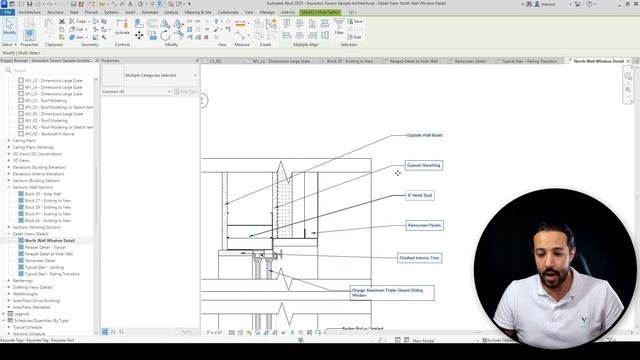Click the Text 'A' icon in quick access toolbar

[x=130, y=4]
